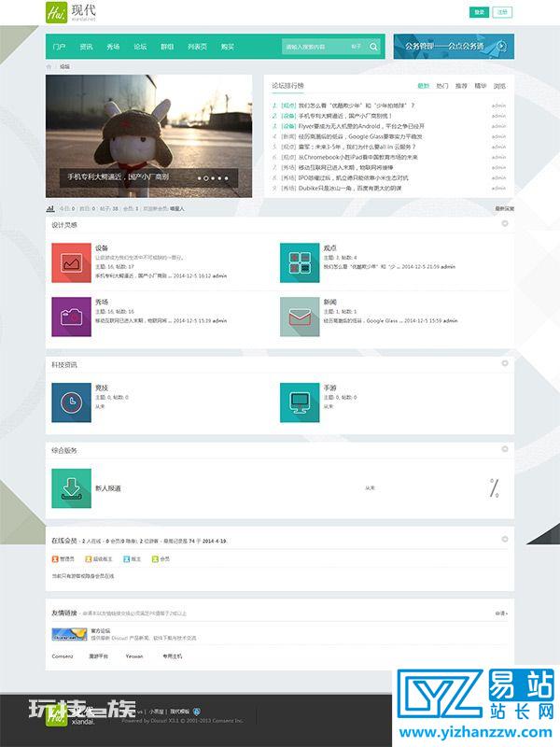560x747 pixels.
Task: Click the green 登录 button
Action: (x=479, y=12)
